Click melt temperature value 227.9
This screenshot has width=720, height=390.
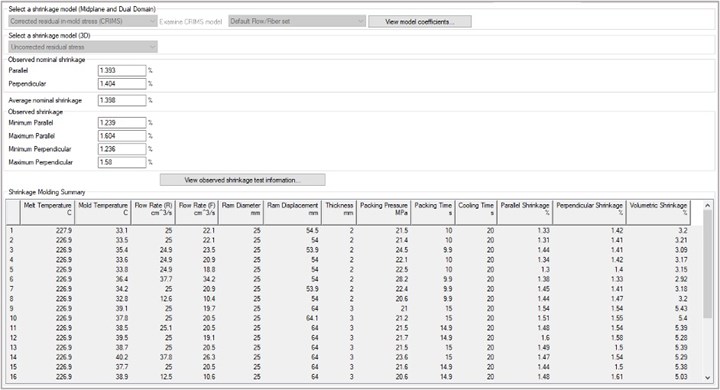click(x=64, y=231)
